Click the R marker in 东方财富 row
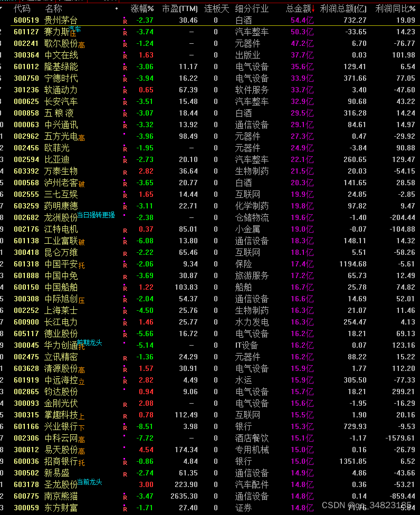 (x=125, y=509)
